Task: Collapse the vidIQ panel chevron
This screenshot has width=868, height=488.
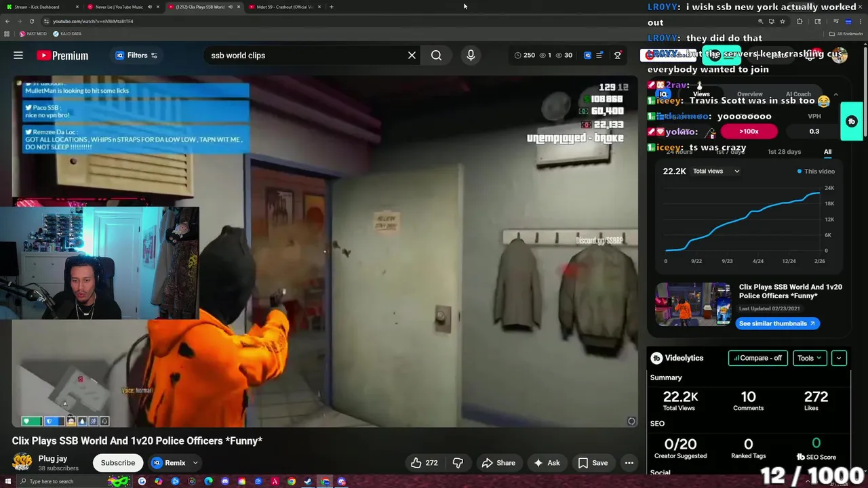Action: coord(835,94)
